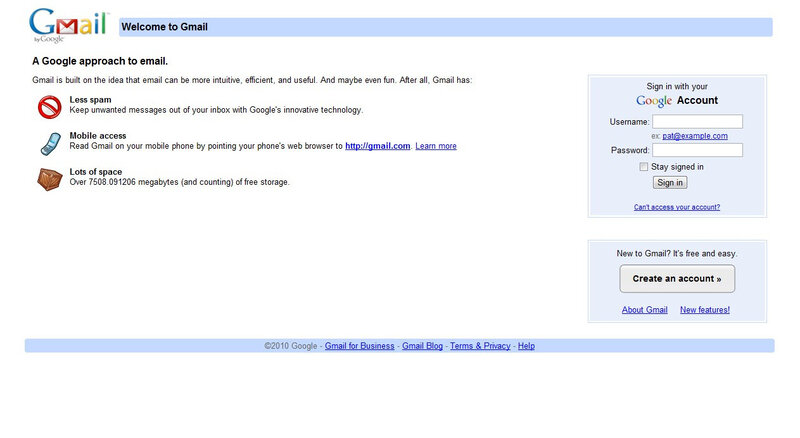This screenshot has height=438, width=800.
Task: Click the Gmail logo
Action: 69,26
